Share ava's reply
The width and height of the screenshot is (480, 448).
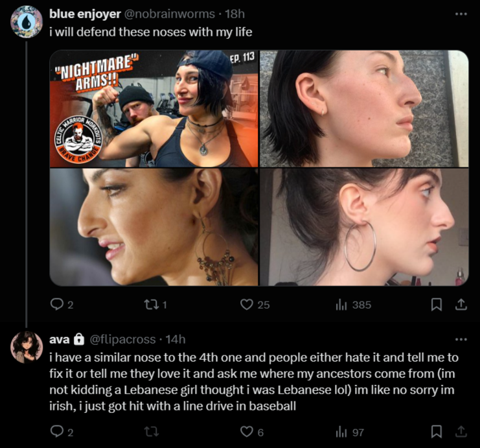461,432
